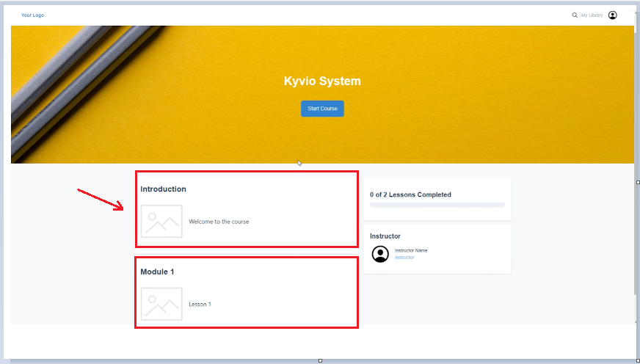Open the Welcome to the course lesson
The height and width of the screenshot is (364, 640).
(x=219, y=222)
